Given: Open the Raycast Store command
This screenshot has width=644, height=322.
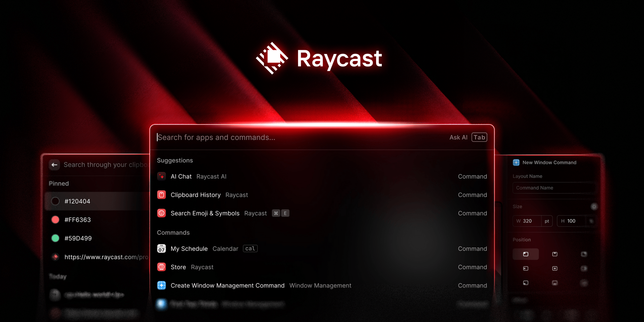Looking at the screenshot, I should click(x=322, y=267).
